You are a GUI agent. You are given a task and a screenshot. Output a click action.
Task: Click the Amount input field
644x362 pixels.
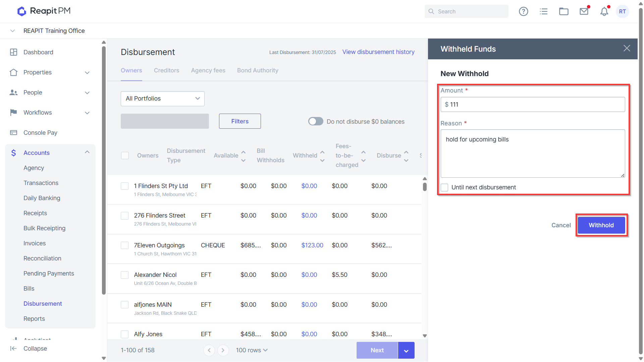[533, 105]
